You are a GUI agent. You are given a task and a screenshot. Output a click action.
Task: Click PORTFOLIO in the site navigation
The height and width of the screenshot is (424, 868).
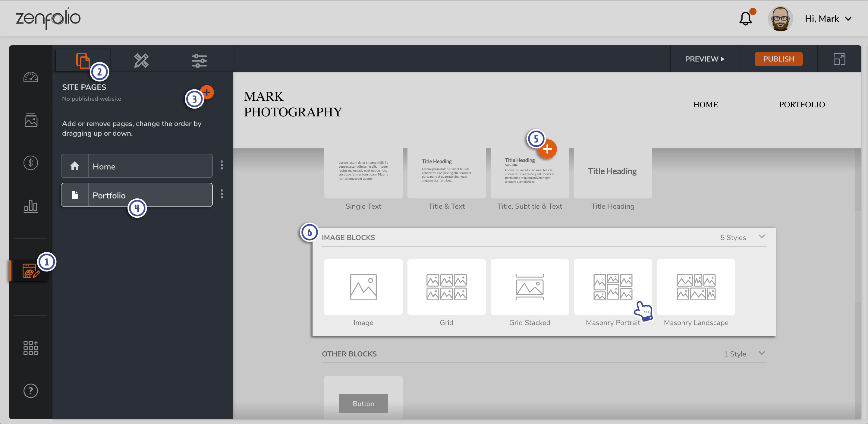pos(802,104)
